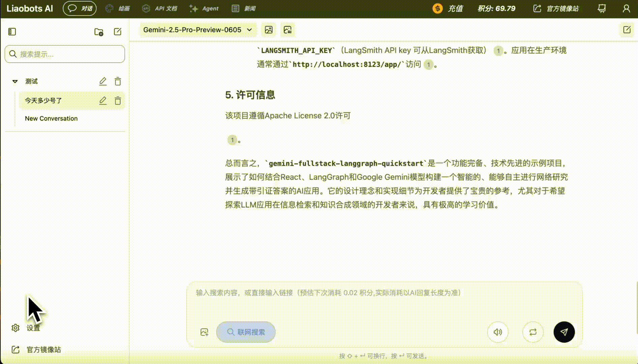This screenshot has width=638, height=364.
Task: Click the announcement board icon in header
Action: tap(602, 8)
